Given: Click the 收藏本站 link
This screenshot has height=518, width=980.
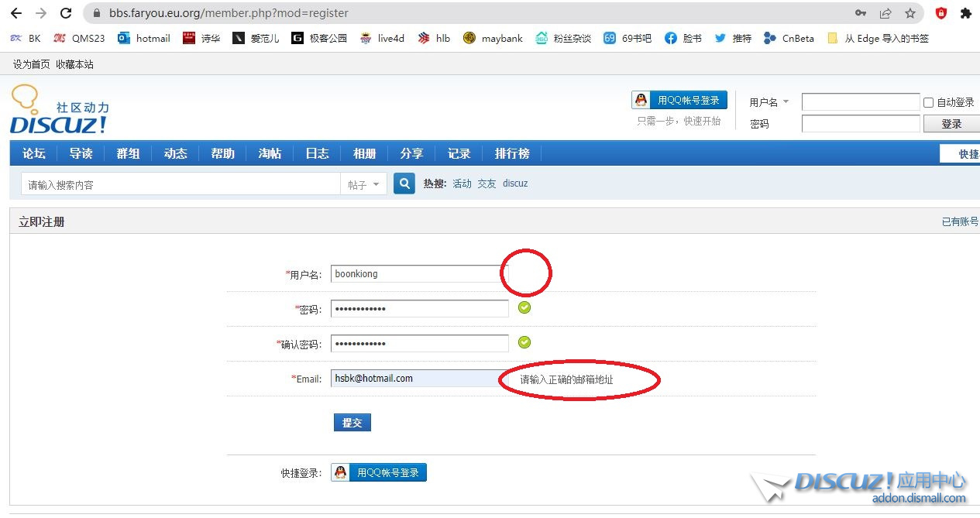Looking at the screenshot, I should tap(74, 64).
